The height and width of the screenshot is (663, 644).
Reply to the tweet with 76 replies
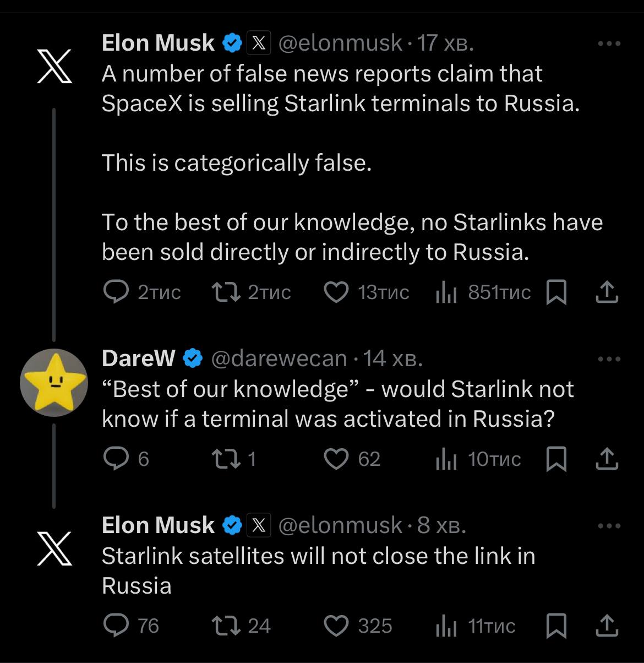point(116,626)
